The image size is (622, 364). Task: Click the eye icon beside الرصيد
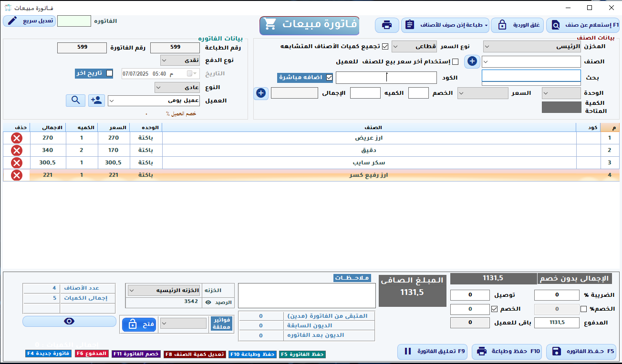pos(208,302)
